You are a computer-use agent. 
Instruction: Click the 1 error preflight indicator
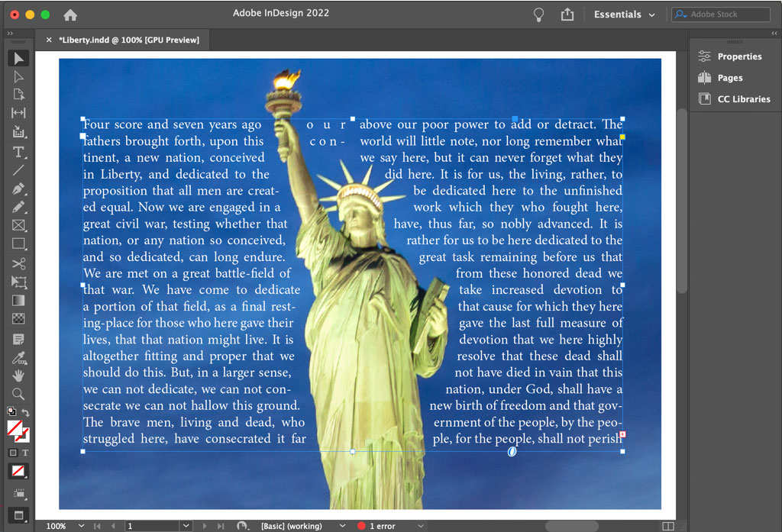376,526
